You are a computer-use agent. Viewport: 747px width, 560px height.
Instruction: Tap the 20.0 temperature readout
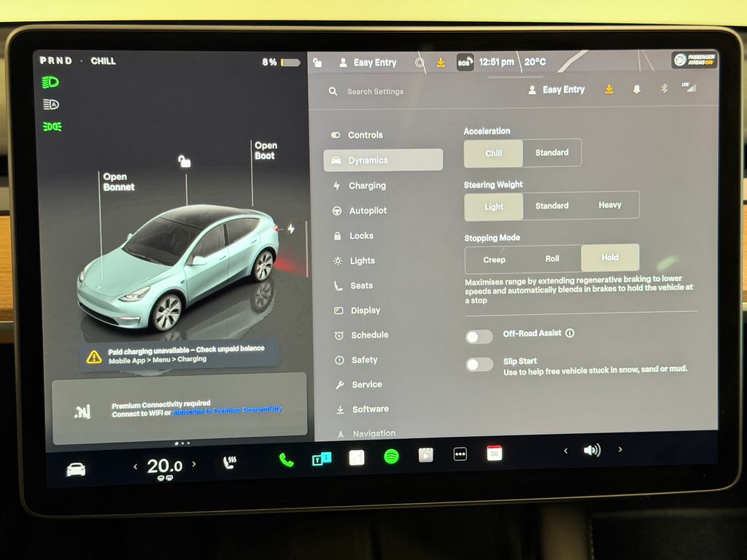(x=164, y=466)
